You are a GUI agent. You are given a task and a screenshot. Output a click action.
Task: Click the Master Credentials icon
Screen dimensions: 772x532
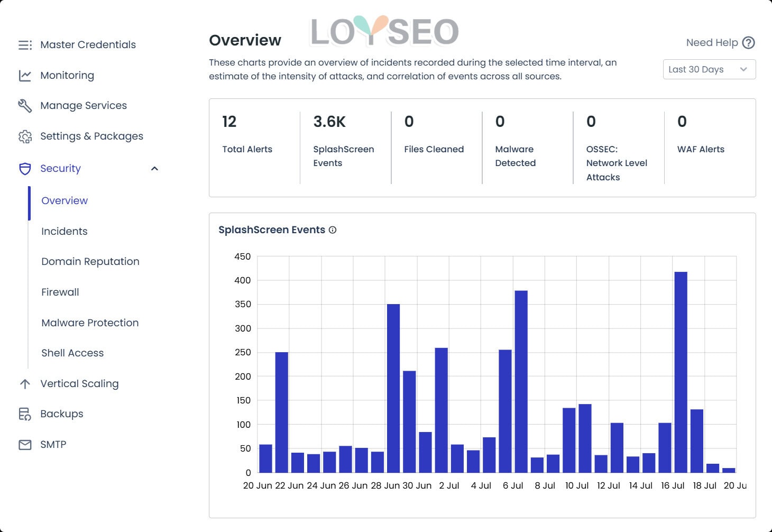click(25, 45)
